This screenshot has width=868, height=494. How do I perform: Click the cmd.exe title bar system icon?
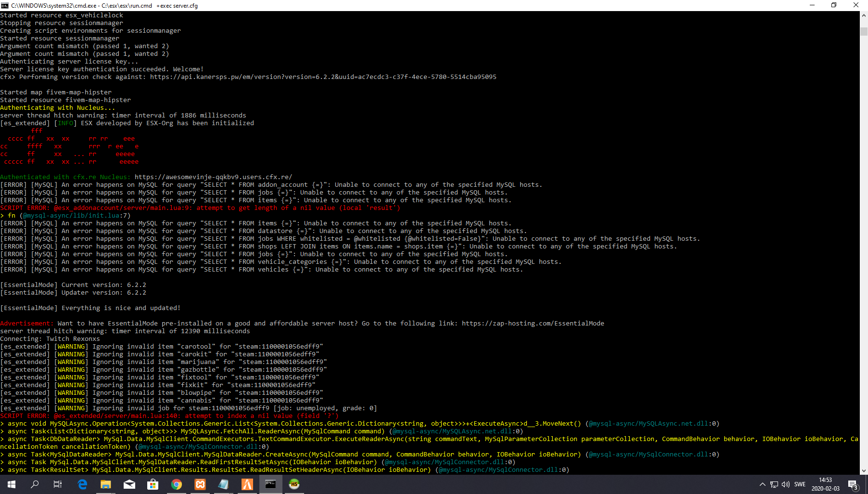tap(5, 5)
